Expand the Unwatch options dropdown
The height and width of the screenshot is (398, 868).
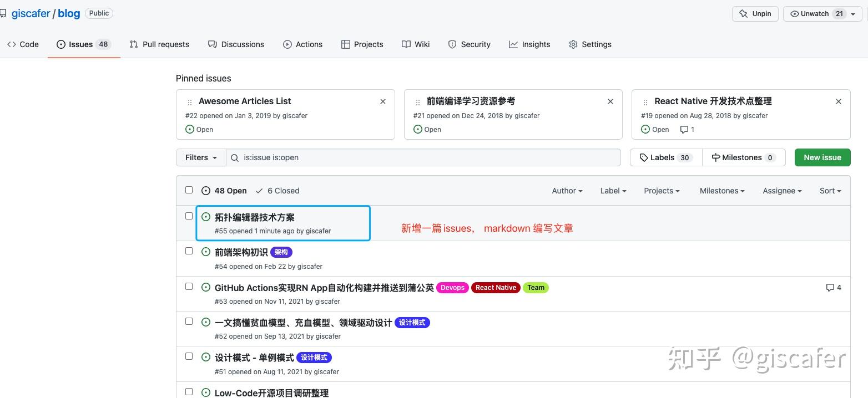tap(853, 13)
